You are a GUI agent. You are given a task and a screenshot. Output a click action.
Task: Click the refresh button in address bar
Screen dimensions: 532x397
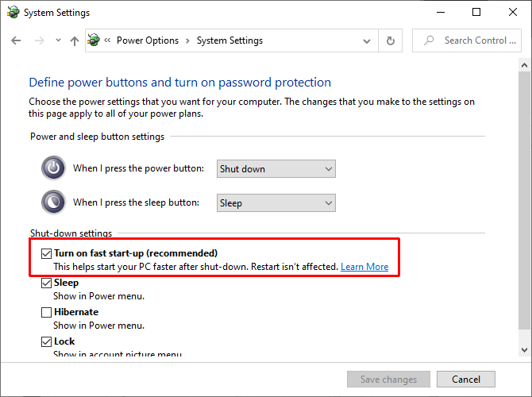pos(390,40)
